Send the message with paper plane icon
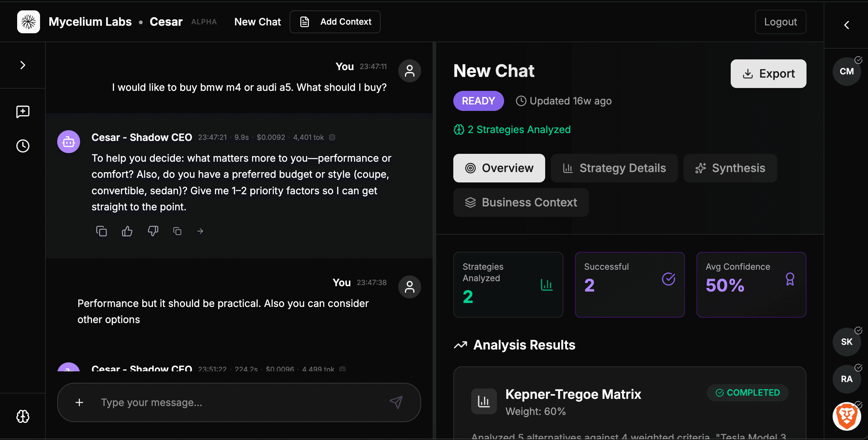This screenshot has width=868, height=440. click(x=396, y=402)
